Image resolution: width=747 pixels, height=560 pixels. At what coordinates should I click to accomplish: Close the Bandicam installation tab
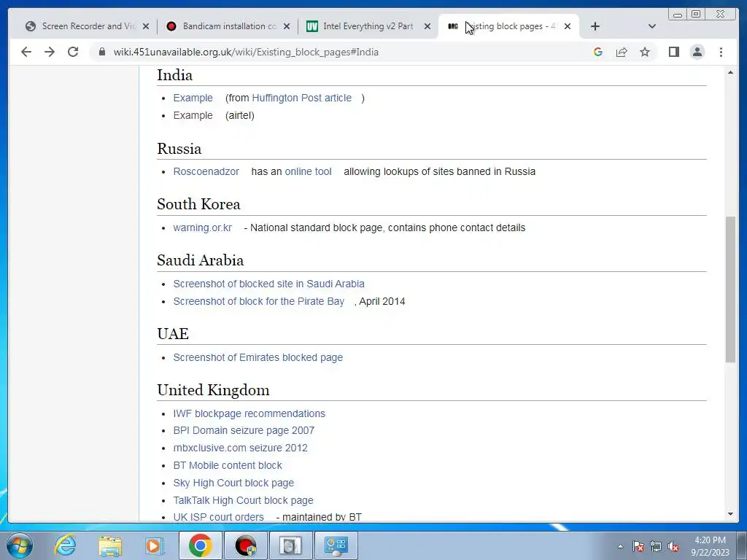click(286, 27)
